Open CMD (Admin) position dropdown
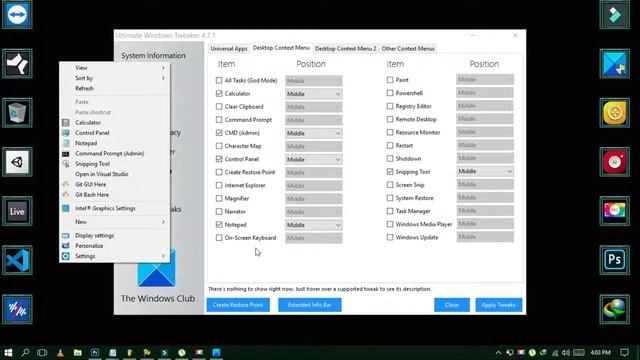The height and width of the screenshot is (360, 640). [x=313, y=133]
